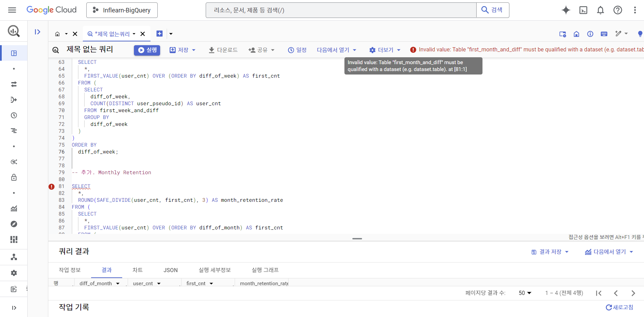Viewport: 644px width, 317px height.
Task: Switch to the 실행 세부정보 tab
Action: click(215, 270)
